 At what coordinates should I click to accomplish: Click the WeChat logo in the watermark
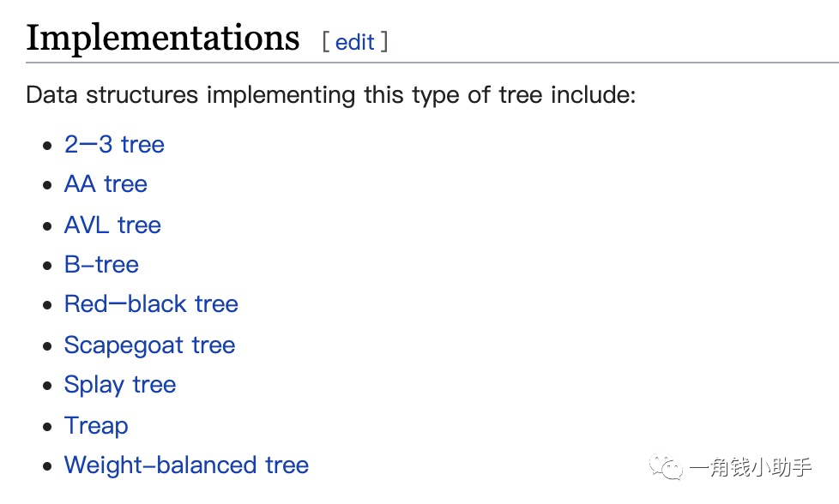666,467
